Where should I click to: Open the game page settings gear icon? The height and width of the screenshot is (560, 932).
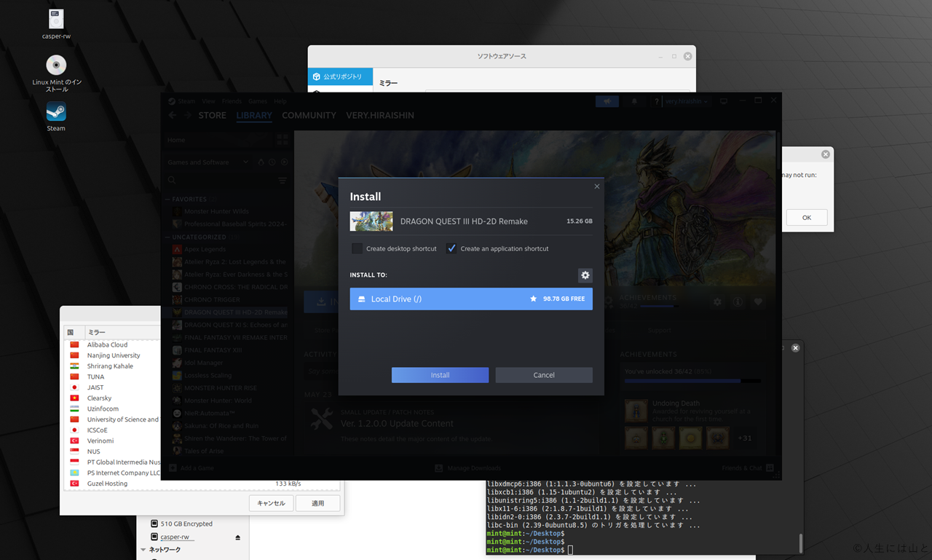click(718, 301)
